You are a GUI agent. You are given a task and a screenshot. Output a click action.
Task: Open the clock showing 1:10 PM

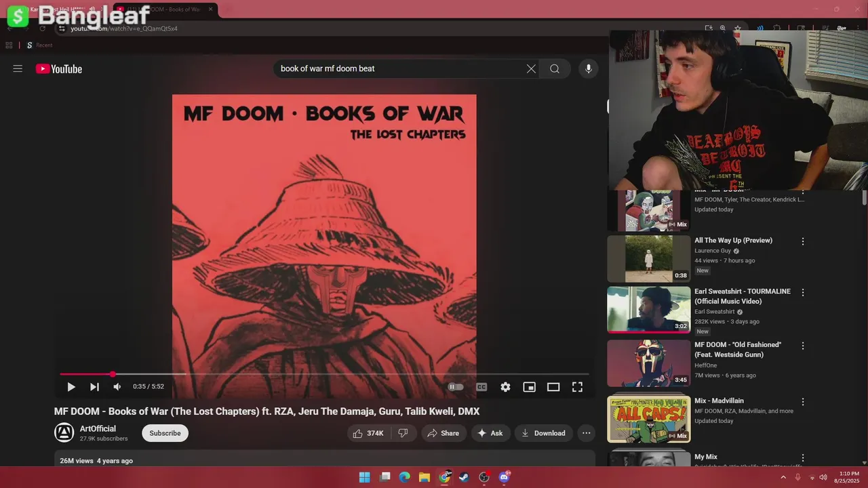point(848,477)
